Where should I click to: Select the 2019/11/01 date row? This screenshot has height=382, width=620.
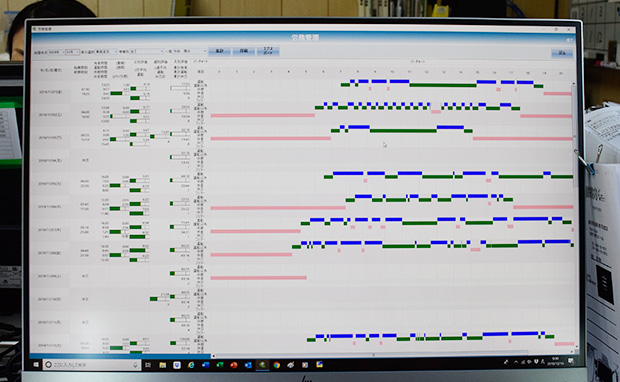point(50,92)
